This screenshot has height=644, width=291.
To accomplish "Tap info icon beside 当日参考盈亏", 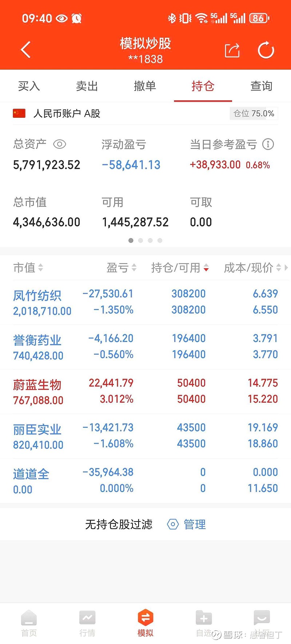I will (x=268, y=144).
